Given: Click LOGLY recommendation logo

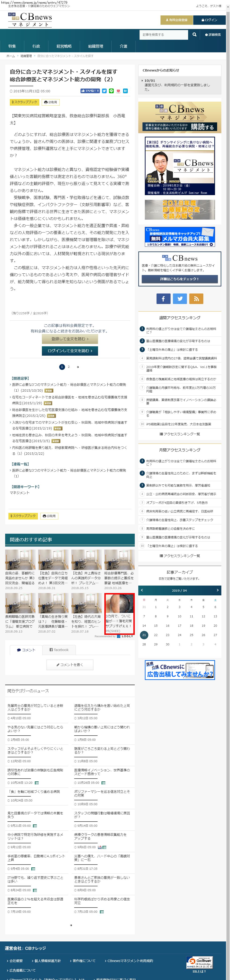Looking at the screenshot, I should 125,636.
